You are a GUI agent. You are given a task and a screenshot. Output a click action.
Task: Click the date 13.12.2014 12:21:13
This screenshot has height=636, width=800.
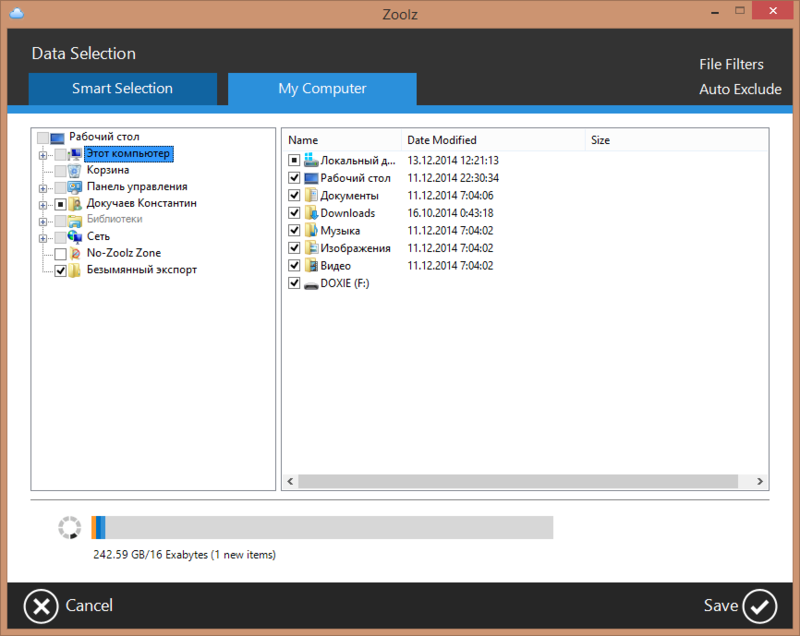453,161
